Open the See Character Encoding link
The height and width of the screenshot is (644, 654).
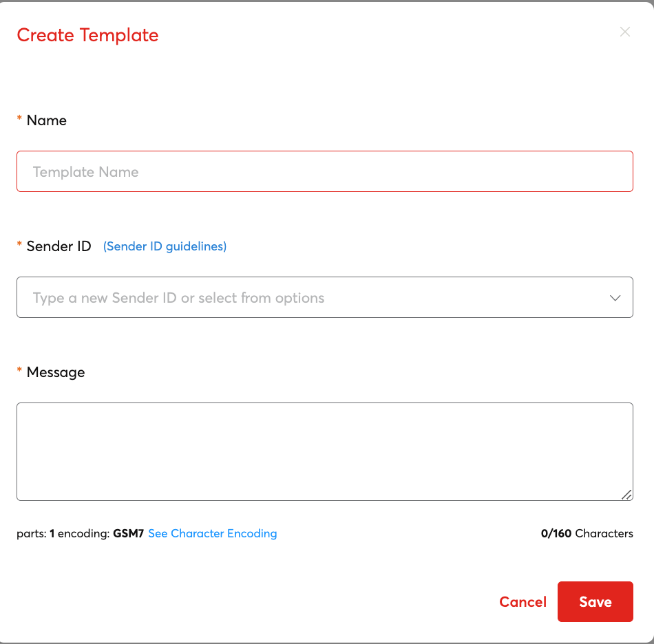[212, 533]
